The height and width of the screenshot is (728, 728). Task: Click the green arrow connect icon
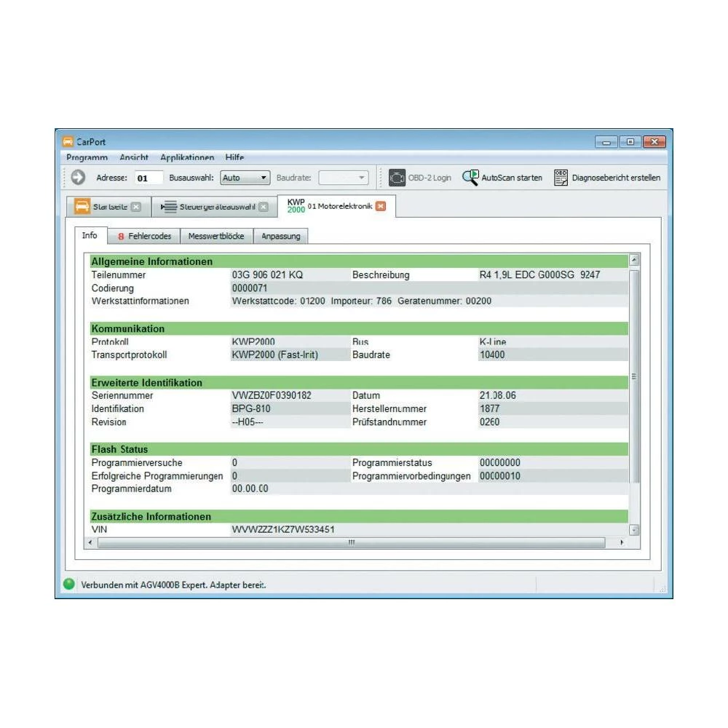pos(78,178)
